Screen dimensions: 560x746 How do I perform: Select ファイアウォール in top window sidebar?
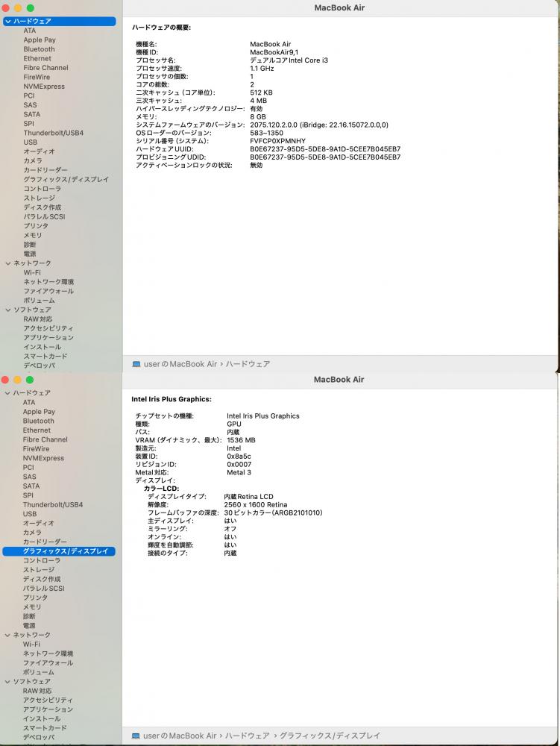pos(48,291)
